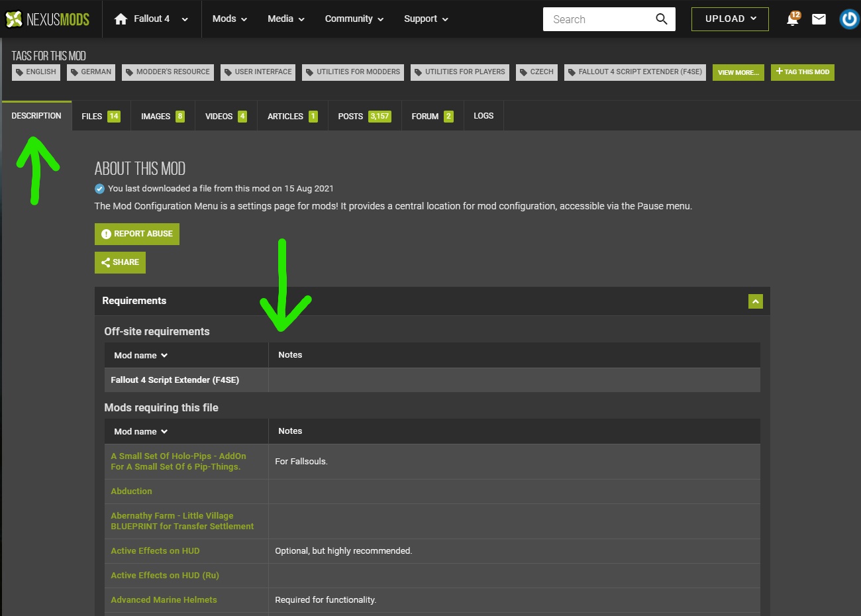Screen dimensions: 861x616
Task: Open A Small Set Of Holo-Pips AddOn link
Action: point(178,462)
